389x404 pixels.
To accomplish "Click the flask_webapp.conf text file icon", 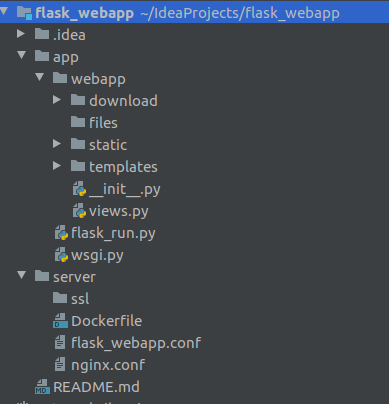I will click(x=60, y=342).
